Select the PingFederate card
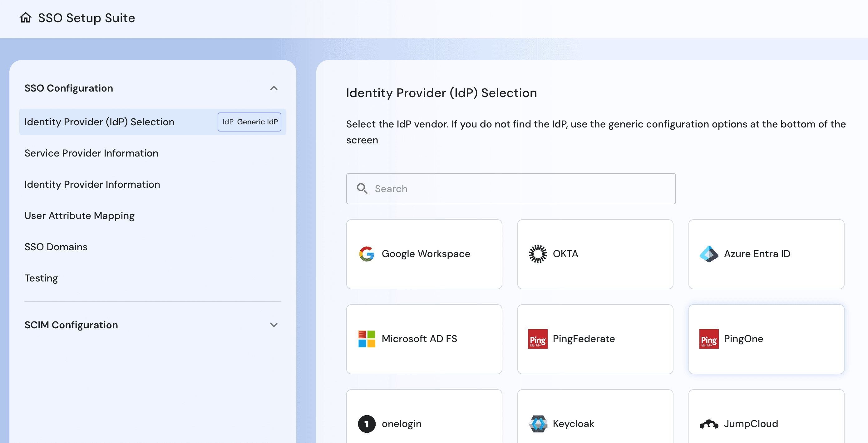 (x=595, y=339)
